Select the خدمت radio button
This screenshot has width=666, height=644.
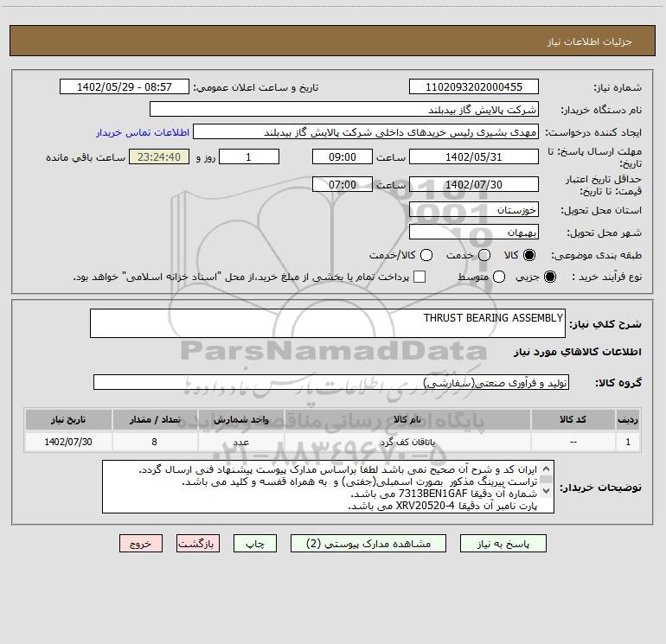(484, 255)
